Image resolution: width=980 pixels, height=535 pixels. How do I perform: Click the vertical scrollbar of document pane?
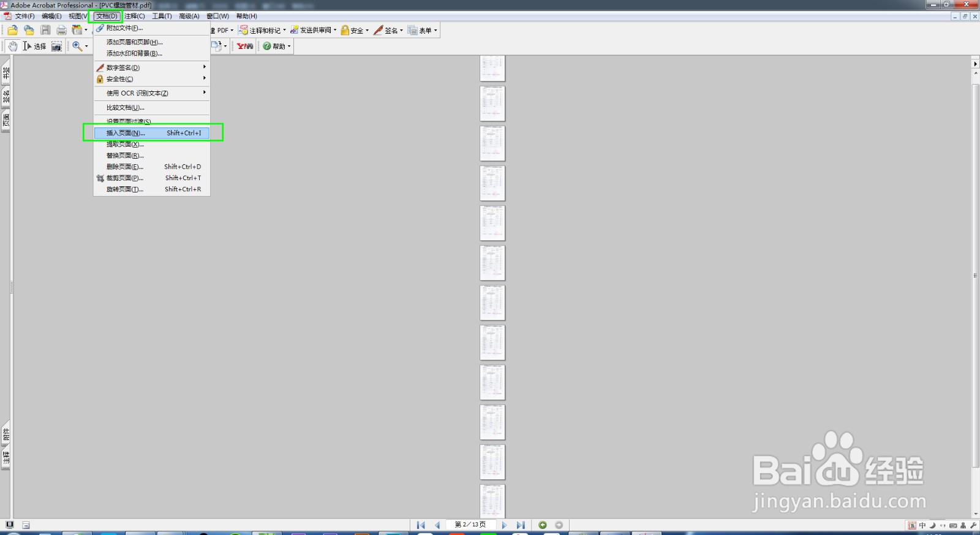976,276
